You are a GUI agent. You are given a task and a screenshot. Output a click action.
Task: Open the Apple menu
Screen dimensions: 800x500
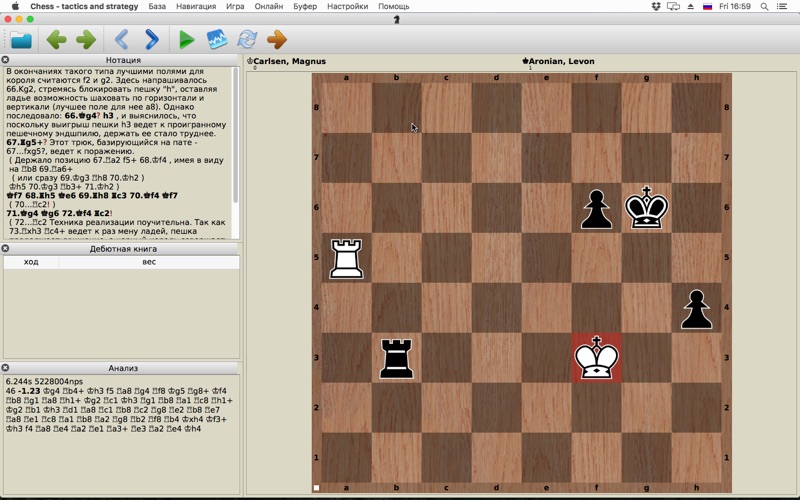click(x=15, y=6)
